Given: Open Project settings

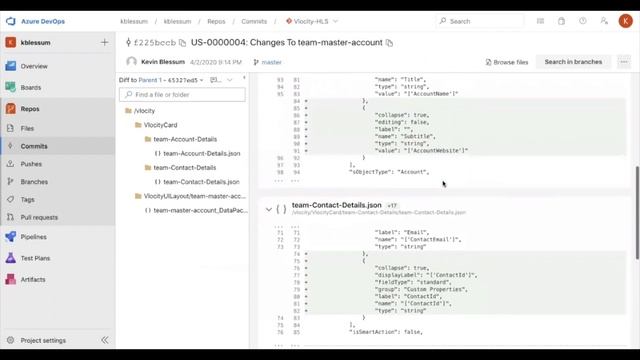Looking at the screenshot, I should tap(43, 340).
